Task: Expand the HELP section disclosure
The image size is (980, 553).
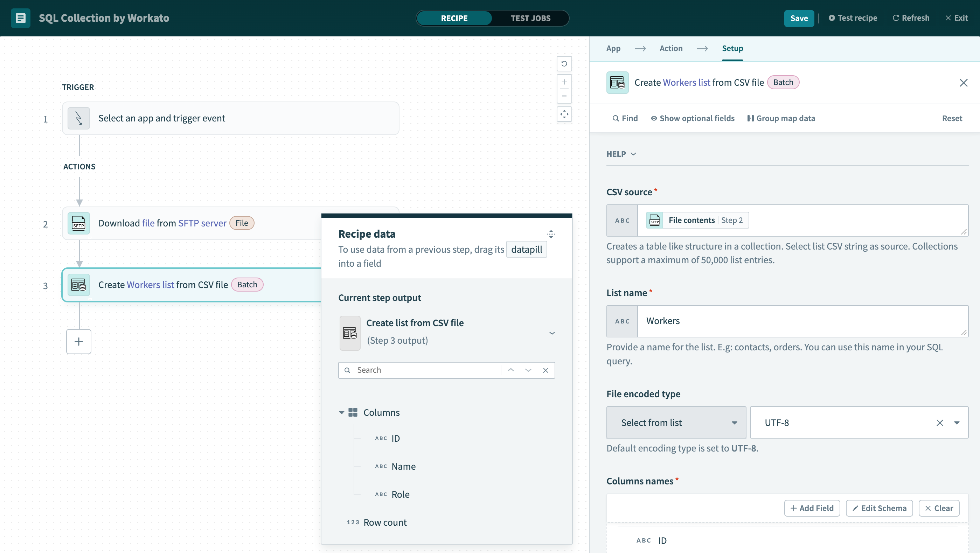Action: pos(621,153)
